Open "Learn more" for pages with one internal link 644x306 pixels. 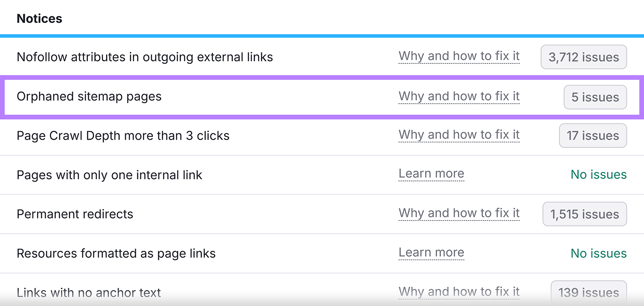click(431, 174)
